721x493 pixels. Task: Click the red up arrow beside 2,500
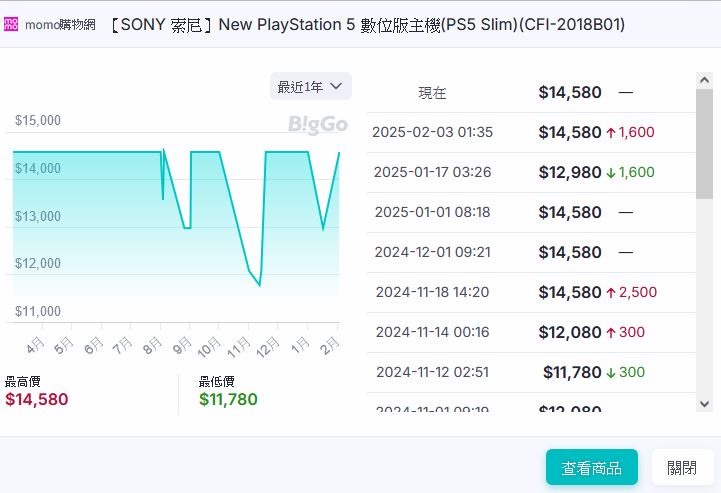611,293
